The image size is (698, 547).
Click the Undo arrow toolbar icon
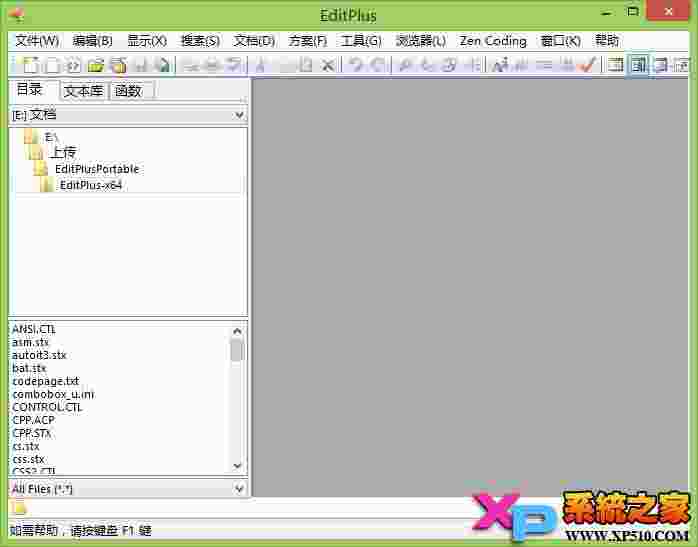355,65
